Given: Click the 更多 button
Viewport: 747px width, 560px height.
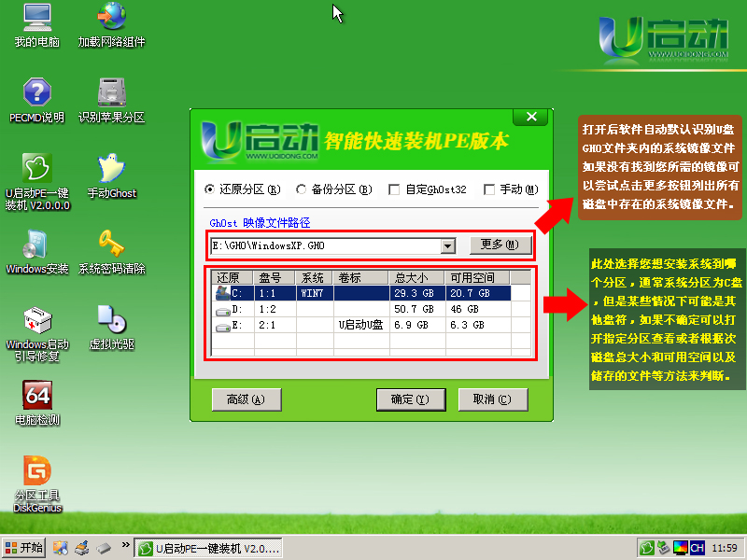Looking at the screenshot, I should coord(500,245).
